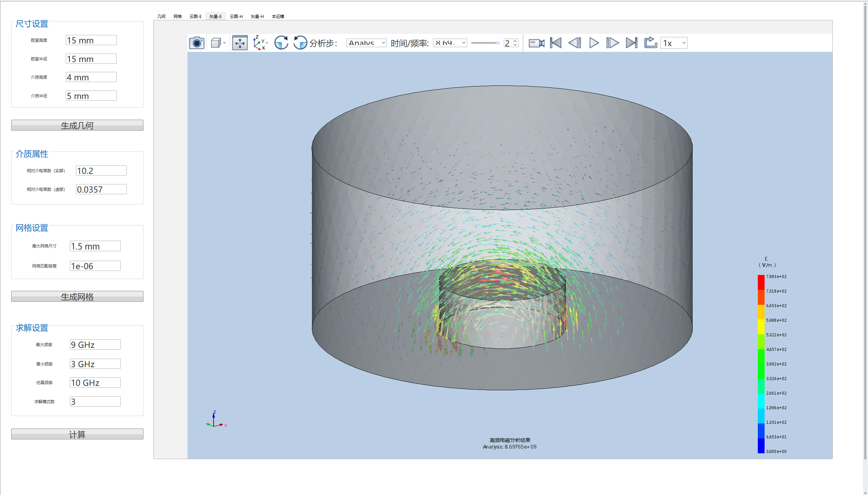Rotate view counterclockwise icon

point(300,43)
